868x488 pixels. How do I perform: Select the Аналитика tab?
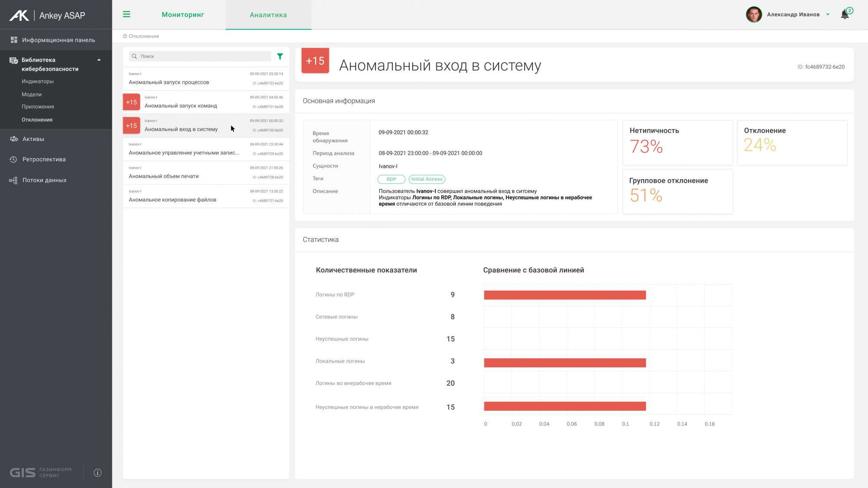pos(268,15)
